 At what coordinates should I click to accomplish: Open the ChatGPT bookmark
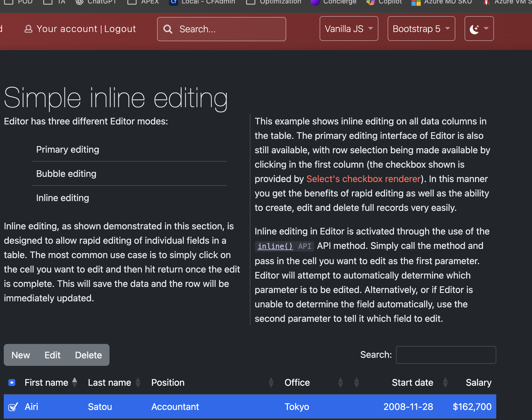(x=96, y=2)
